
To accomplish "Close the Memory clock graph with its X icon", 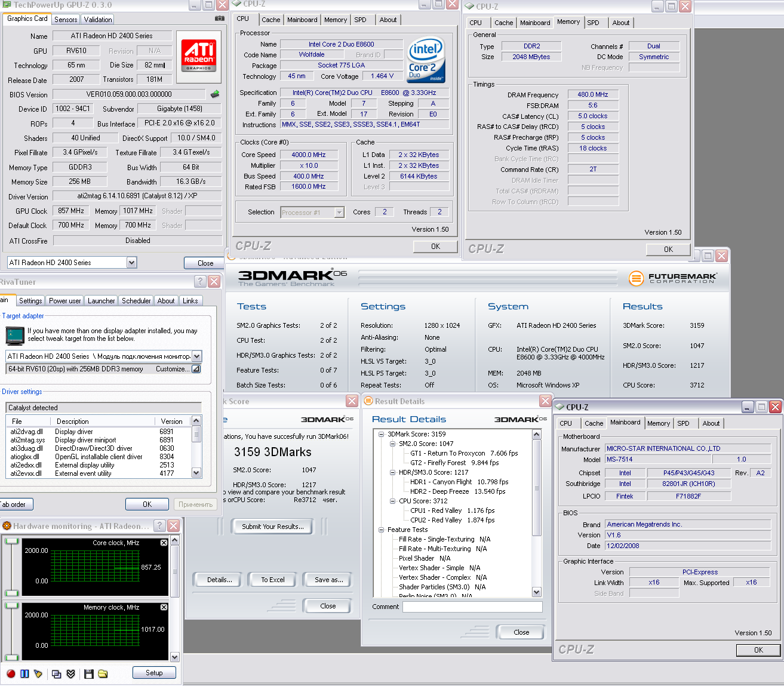I will [x=164, y=607].
